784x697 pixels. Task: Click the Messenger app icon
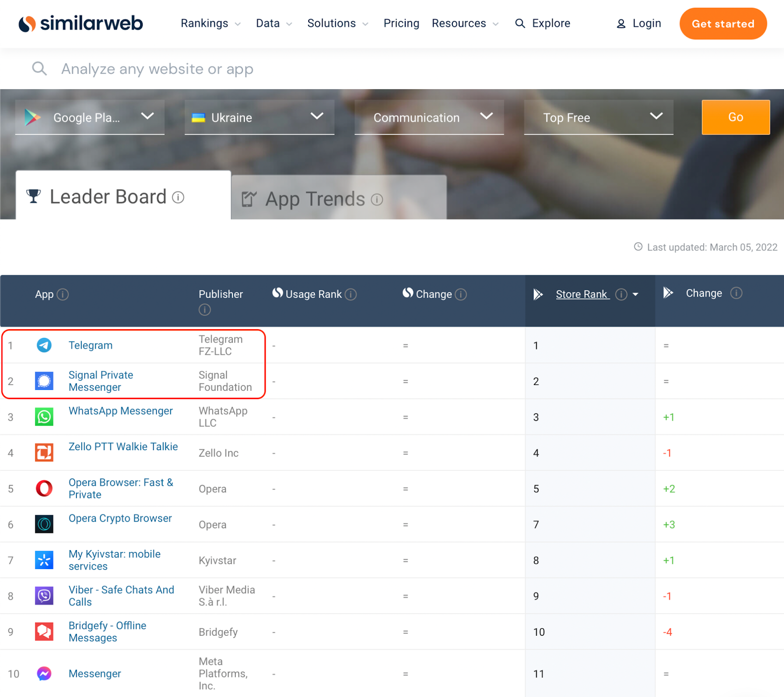pos(44,673)
